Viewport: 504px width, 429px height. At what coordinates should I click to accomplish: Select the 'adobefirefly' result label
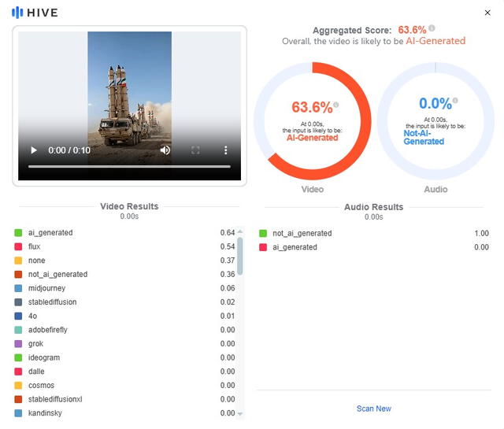(48, 330)
